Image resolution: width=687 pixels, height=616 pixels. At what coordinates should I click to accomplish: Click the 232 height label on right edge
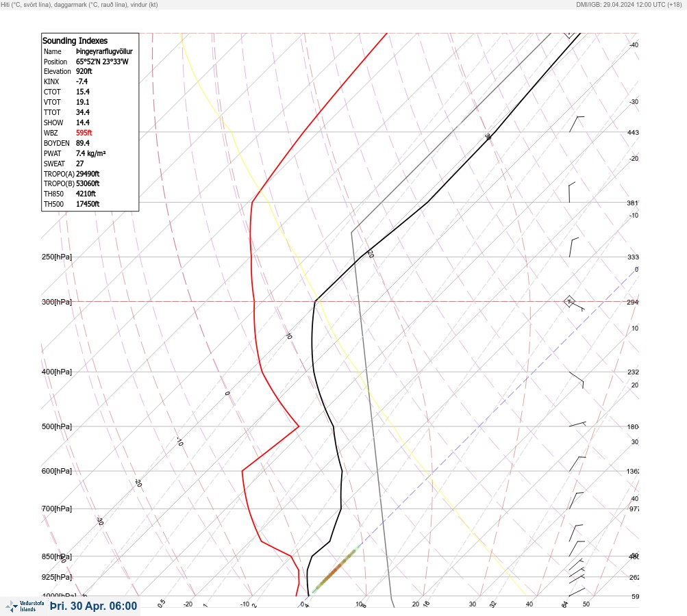(633, 372)
